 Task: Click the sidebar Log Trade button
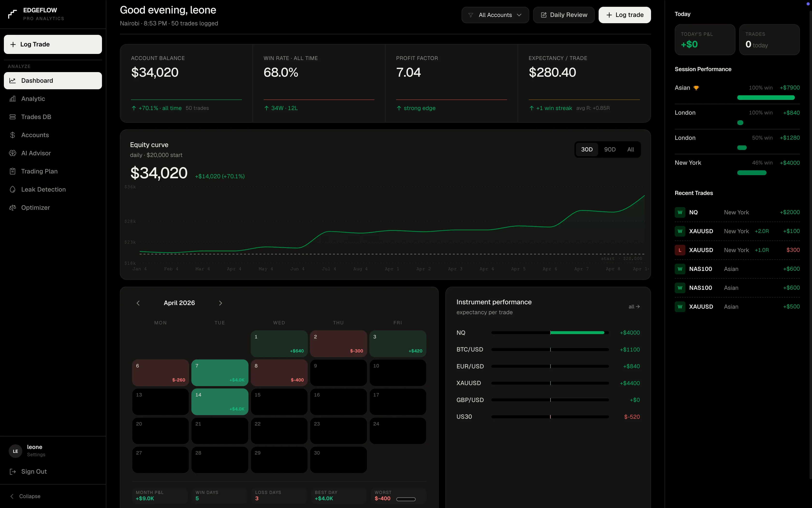point(53,44)
